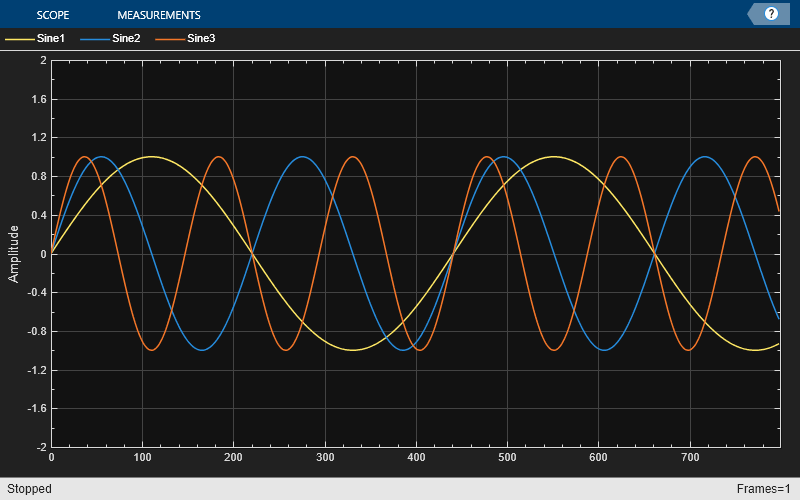Toggle Sine2 legend entry

pos(126,39)
